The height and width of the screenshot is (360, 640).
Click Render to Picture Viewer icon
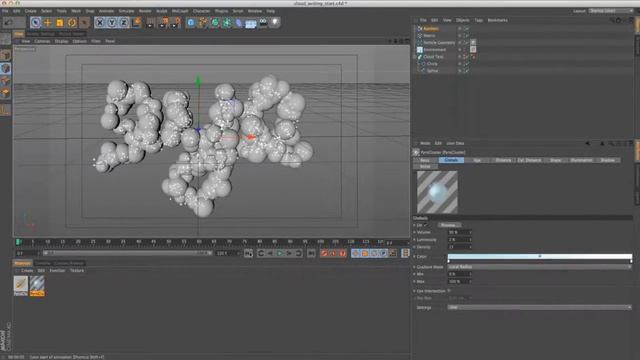[x=163, y=22]
